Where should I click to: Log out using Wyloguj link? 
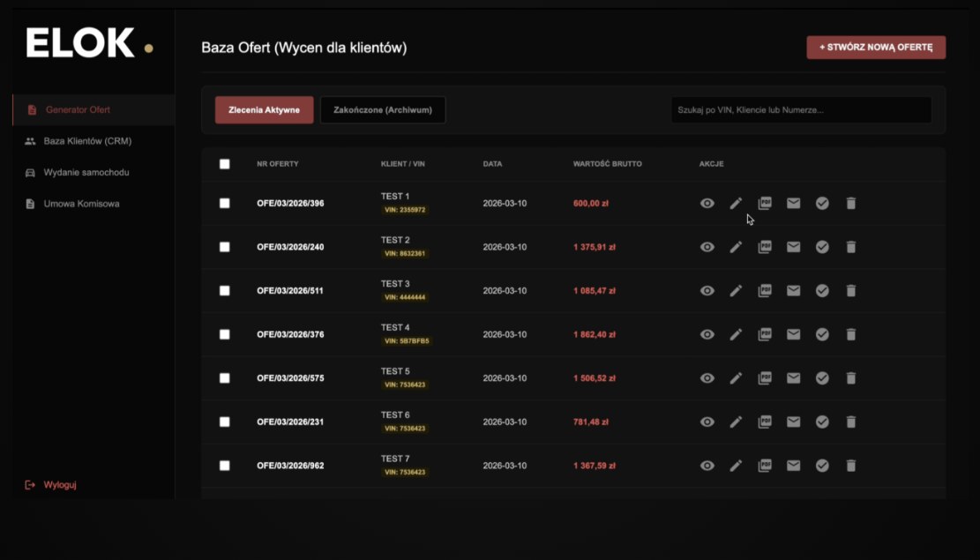(50, 485)
